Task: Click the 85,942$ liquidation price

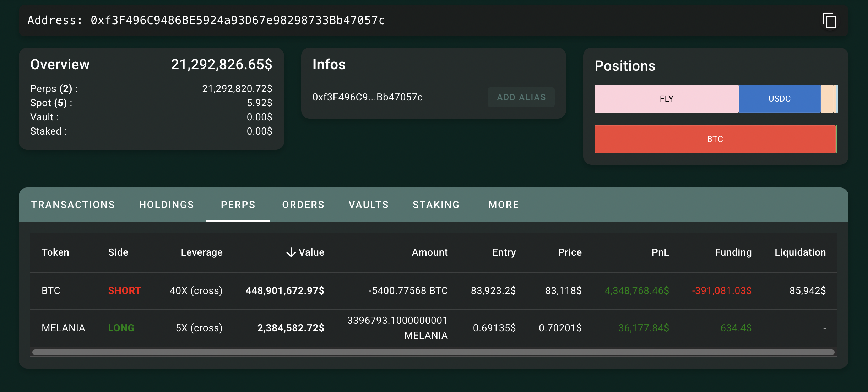Action: pyautogui.click(x=808, y=291)
